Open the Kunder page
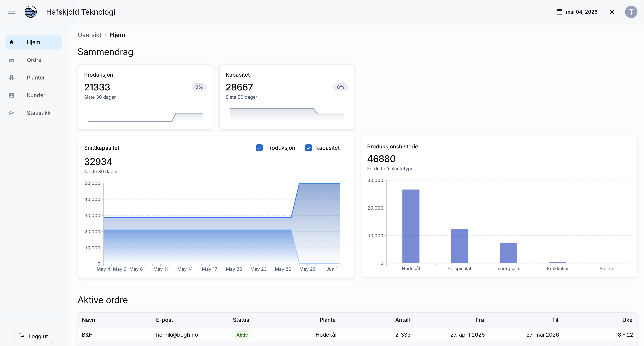This screenshot has height=346, width=644. 33,95
